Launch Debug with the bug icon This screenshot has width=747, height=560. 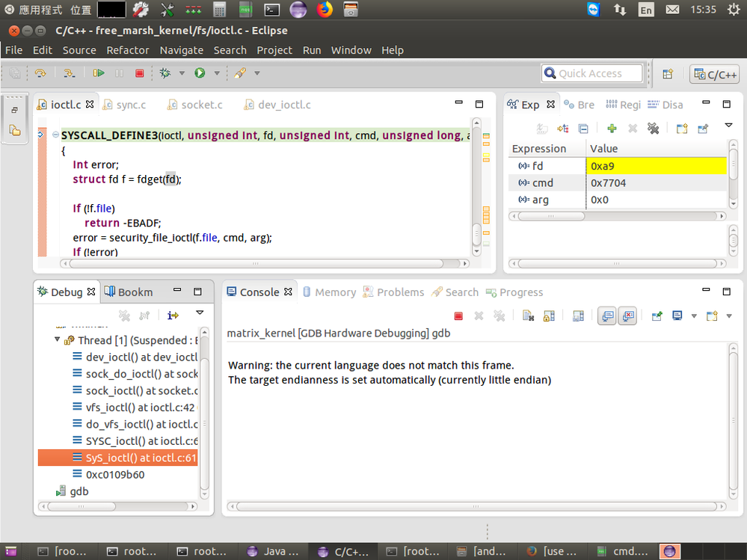click(165, 73)
